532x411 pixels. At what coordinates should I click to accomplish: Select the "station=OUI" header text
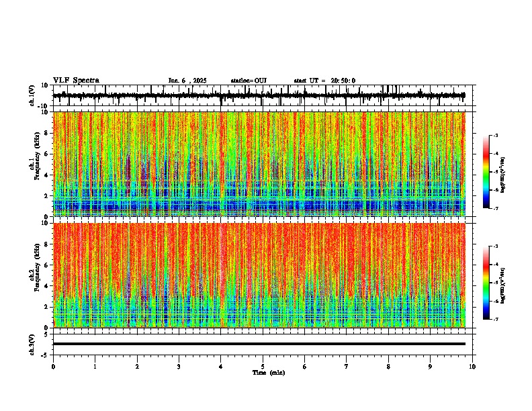click(249, 81)
